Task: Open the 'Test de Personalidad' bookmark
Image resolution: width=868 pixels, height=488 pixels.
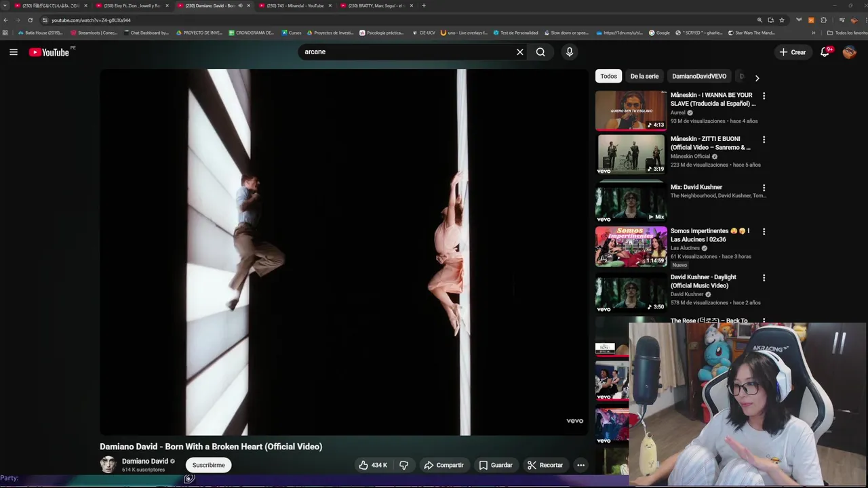Action: tap(515, 33)
